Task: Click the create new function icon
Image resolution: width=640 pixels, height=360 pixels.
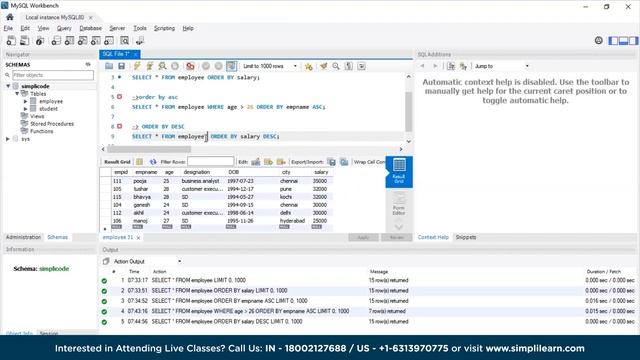Action: [109, 41]
